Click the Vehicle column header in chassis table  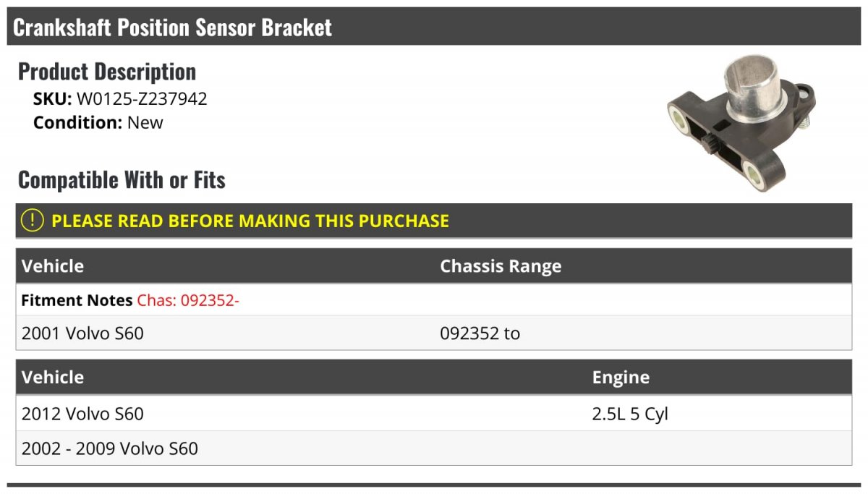click(x=53, y=266)
